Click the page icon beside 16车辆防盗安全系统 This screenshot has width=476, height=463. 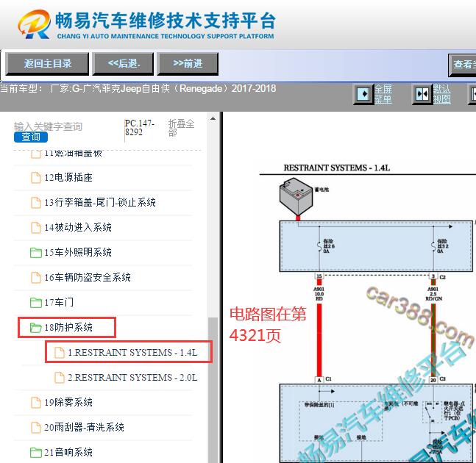pyautogui.click(x=36, y=278)
